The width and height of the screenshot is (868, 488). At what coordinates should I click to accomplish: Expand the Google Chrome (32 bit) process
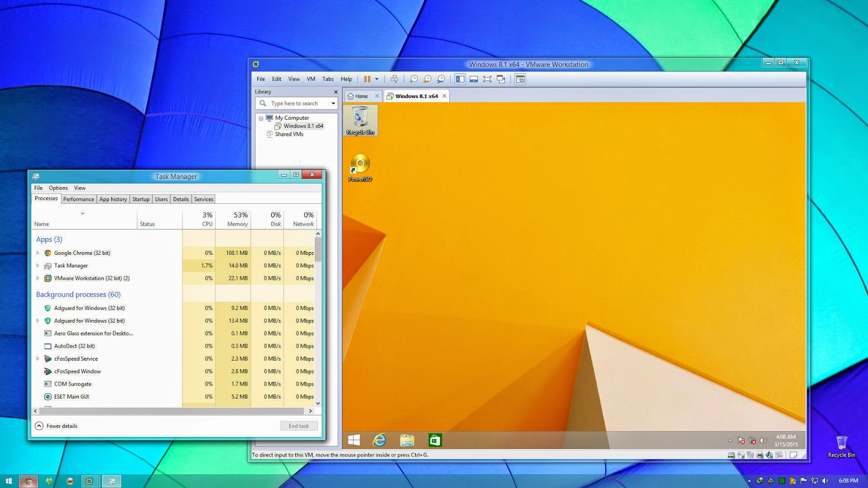pyautogui.click(x=37, y=253)
